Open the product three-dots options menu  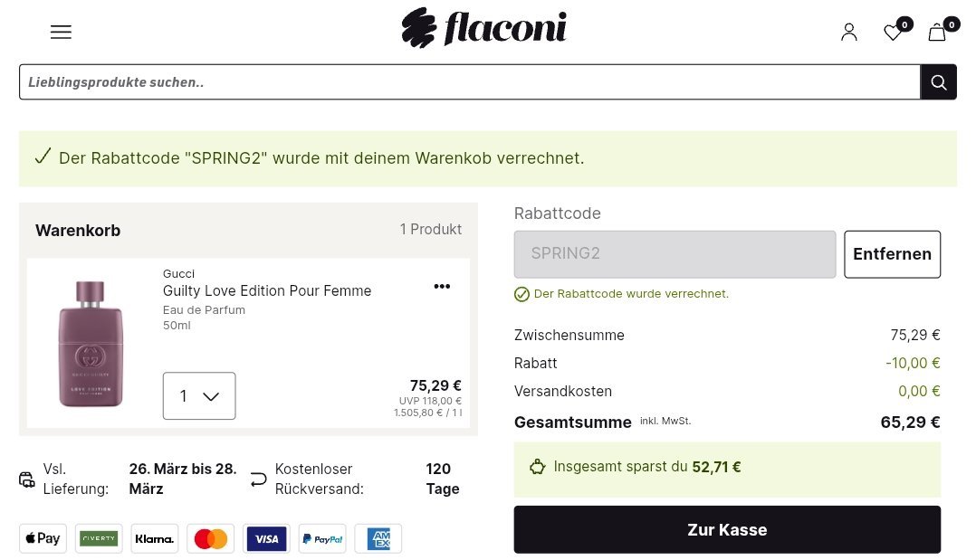click(x=442, y=287)
